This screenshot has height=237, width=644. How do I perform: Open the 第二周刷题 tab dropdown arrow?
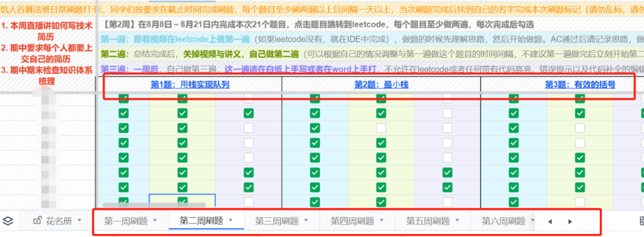(x=230, y=220)
